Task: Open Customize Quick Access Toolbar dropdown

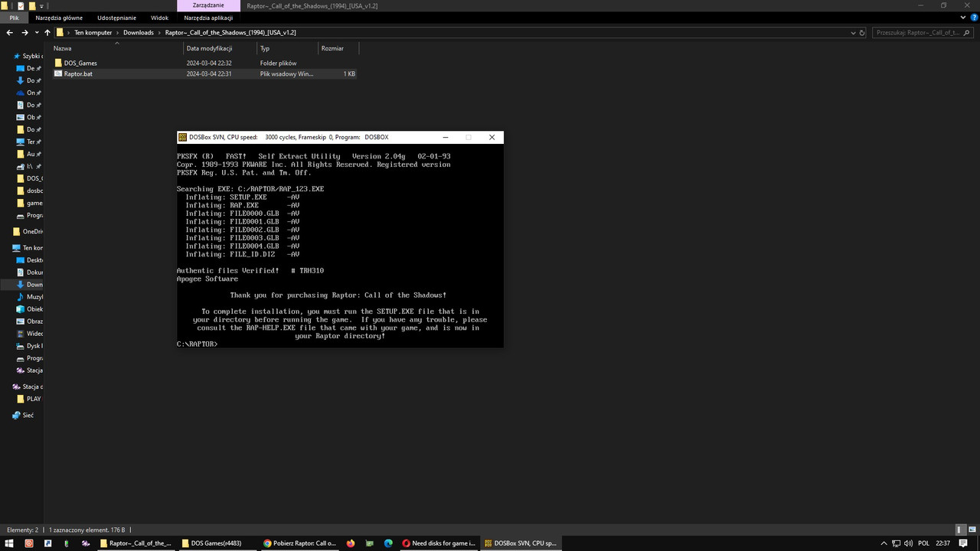Action: click(43, 5)
